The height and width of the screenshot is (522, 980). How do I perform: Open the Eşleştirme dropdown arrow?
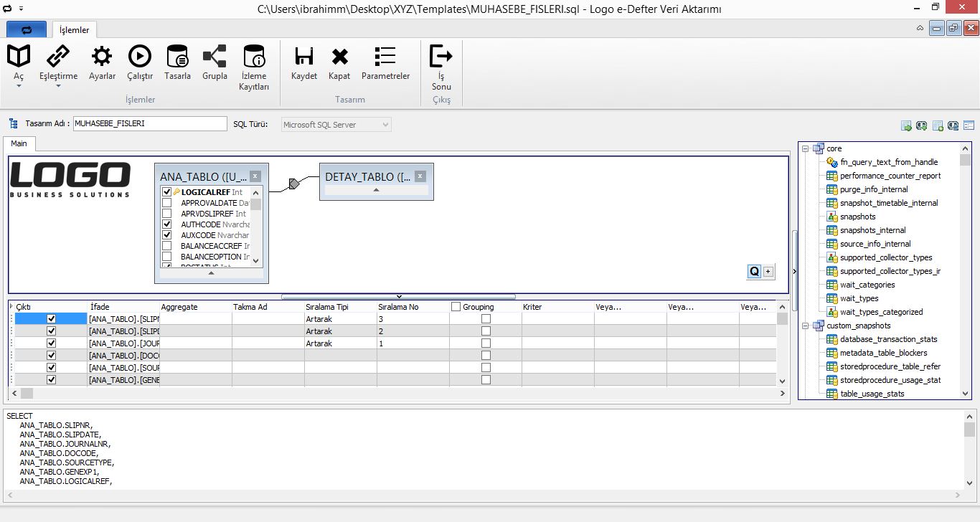(58, 86)
